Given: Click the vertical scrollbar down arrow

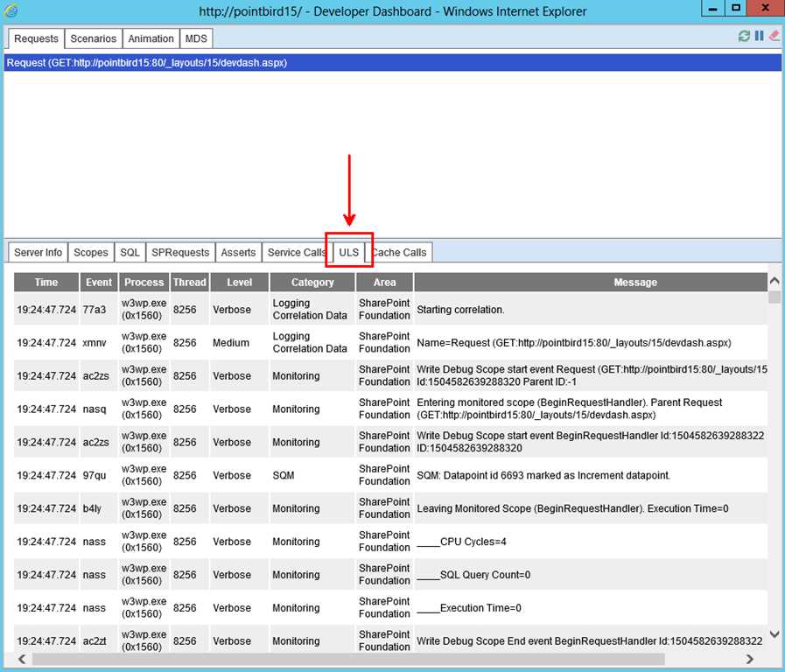Looking at the screenshot, I should [774, 635].
